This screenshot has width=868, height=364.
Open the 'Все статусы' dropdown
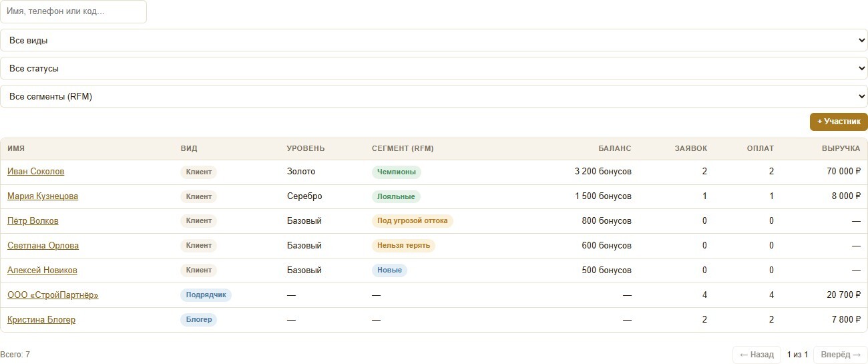click(x=434, y=68)
